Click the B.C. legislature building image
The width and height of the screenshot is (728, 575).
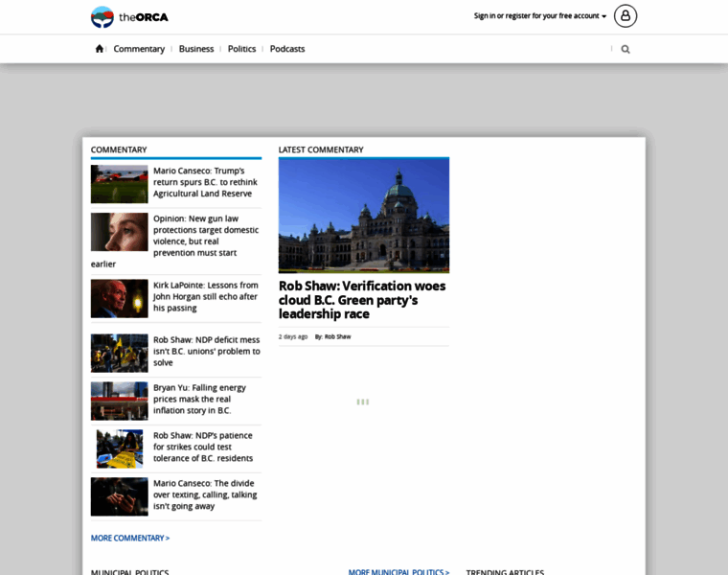(x=363, y=216)
